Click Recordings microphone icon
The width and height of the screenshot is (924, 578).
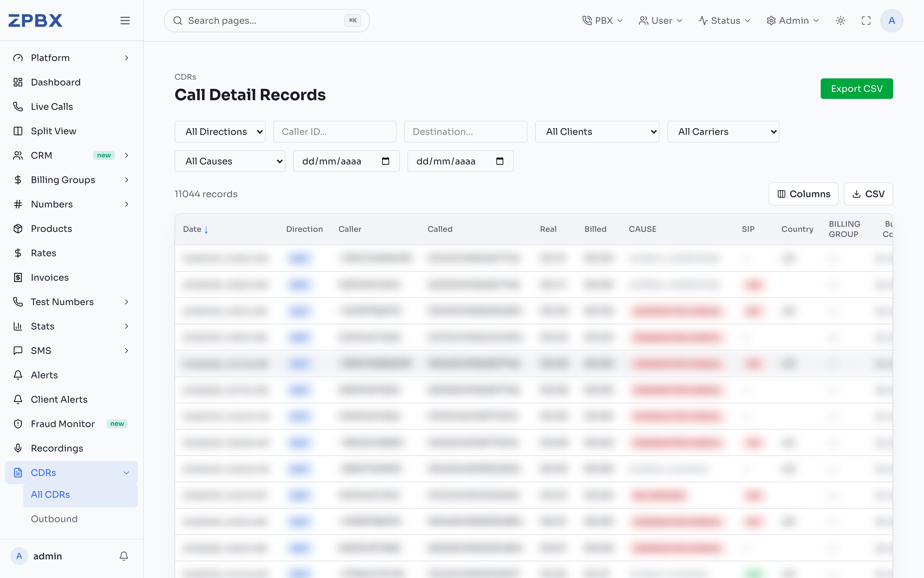tap(18, 448)
